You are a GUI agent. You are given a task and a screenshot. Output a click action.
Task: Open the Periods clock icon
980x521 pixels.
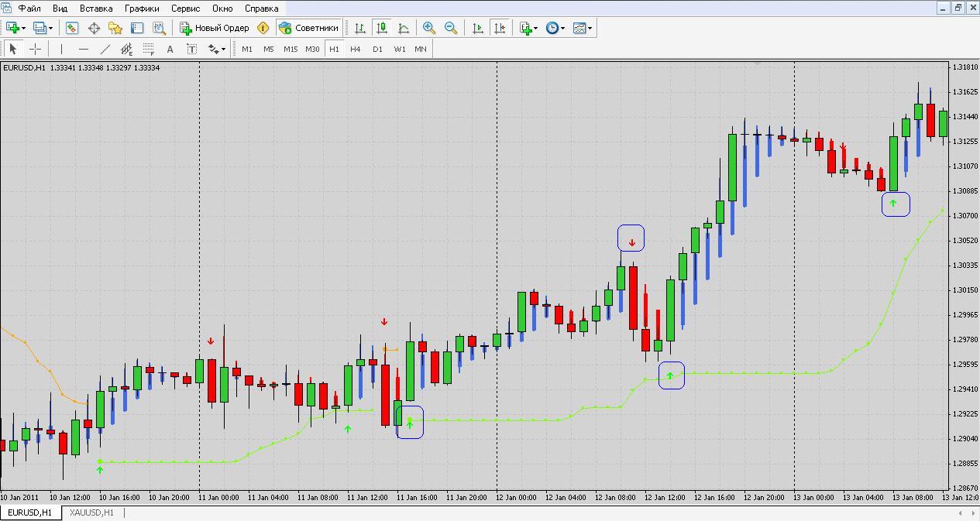[552, 28]
